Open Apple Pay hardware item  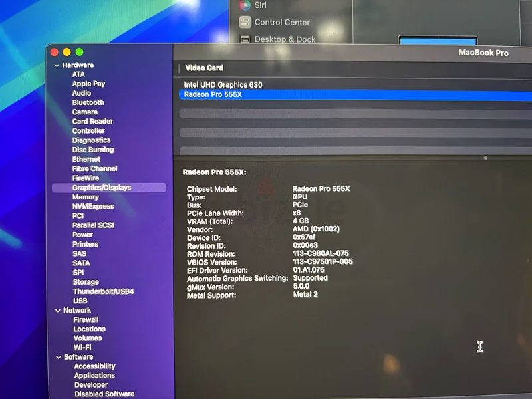point(88,84)
